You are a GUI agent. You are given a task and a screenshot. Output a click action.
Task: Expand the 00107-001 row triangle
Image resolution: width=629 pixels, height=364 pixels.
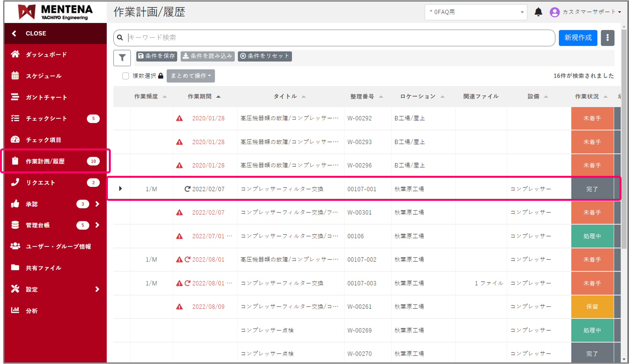click(121, 188)
